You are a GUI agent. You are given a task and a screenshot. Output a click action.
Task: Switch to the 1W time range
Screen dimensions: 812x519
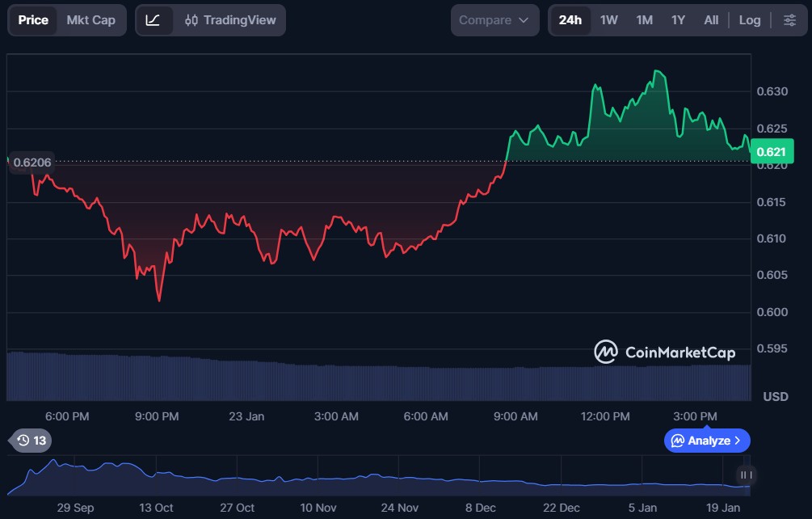point(608,20)
